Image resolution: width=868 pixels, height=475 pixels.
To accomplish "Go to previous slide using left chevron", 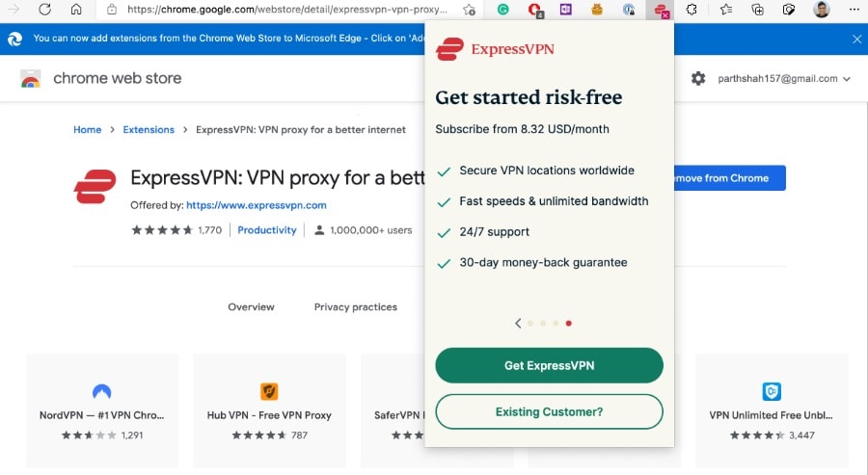I will coord(518,324).
